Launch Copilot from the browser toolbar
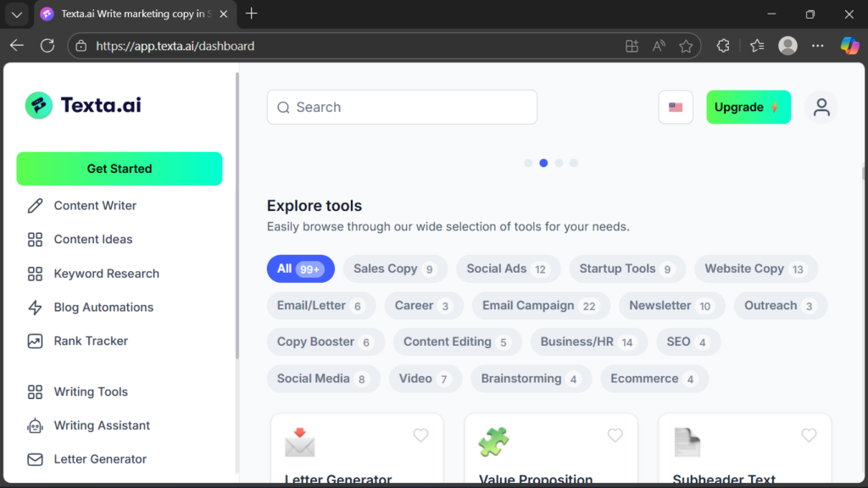Screen dimensions: 868x488 (x=850, y=45)
